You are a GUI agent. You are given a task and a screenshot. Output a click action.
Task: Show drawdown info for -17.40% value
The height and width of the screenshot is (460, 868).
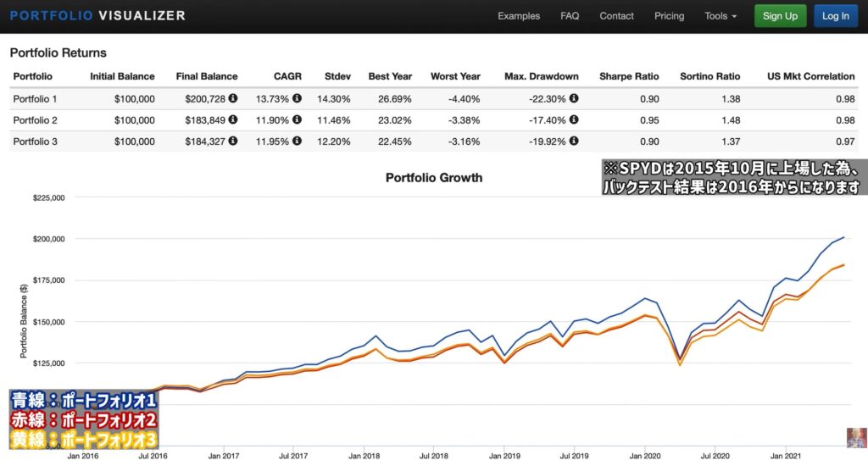click(x=574, y=119)
